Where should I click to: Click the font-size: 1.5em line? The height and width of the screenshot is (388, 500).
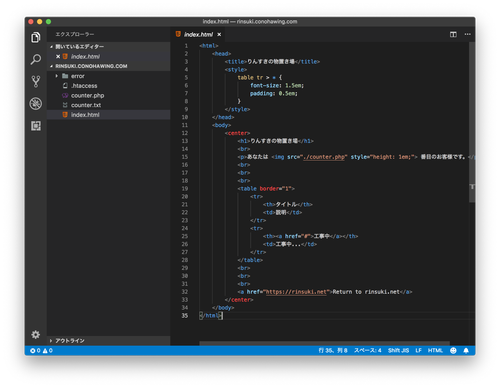point(277,85)
